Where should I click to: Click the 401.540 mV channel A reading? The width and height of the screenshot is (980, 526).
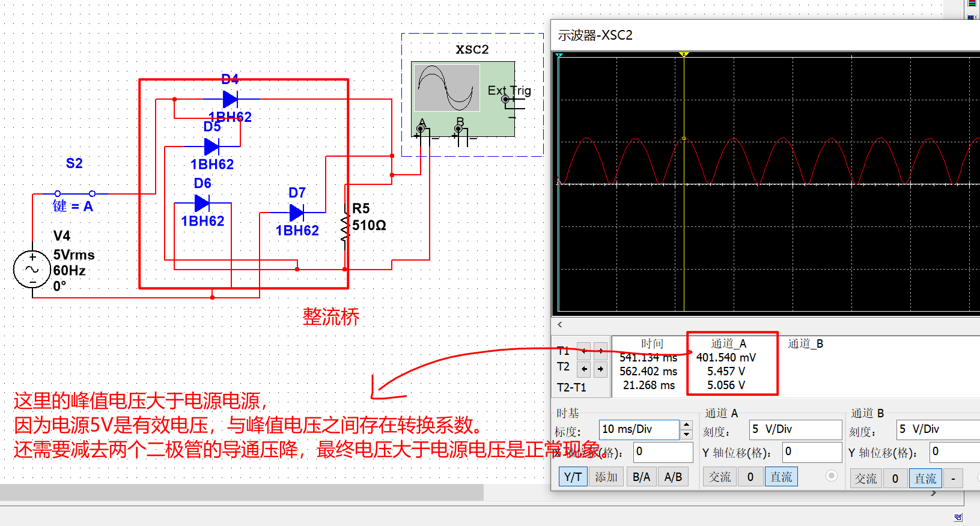tap(726, 357)
